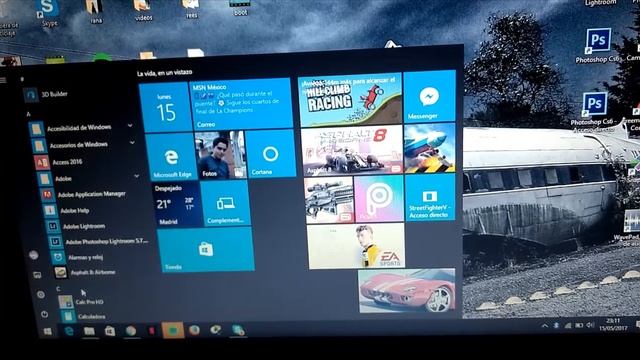Open the Fotos tile
This screenshot has height=360, width=640.
[220, 155]
